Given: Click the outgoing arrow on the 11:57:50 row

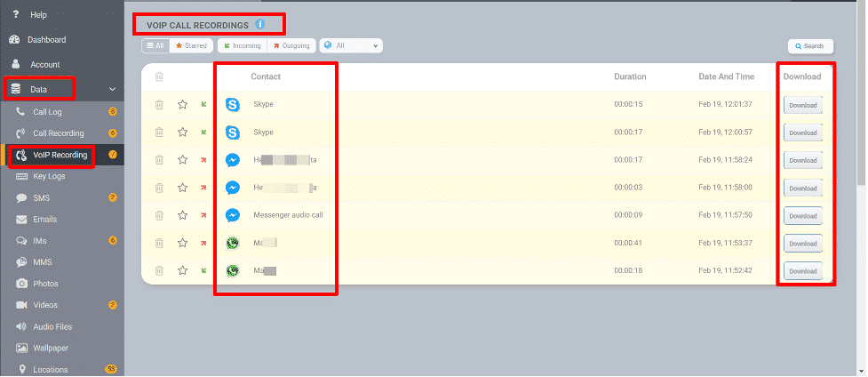Looking at the screenshot, I should click(203, 214).
